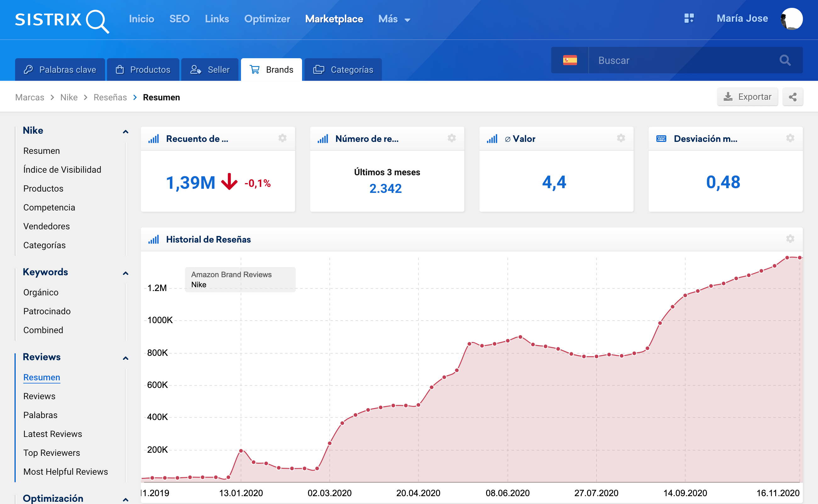Click the SISTRIX logo
Screen dimensions: 818x504
point(62,20)
